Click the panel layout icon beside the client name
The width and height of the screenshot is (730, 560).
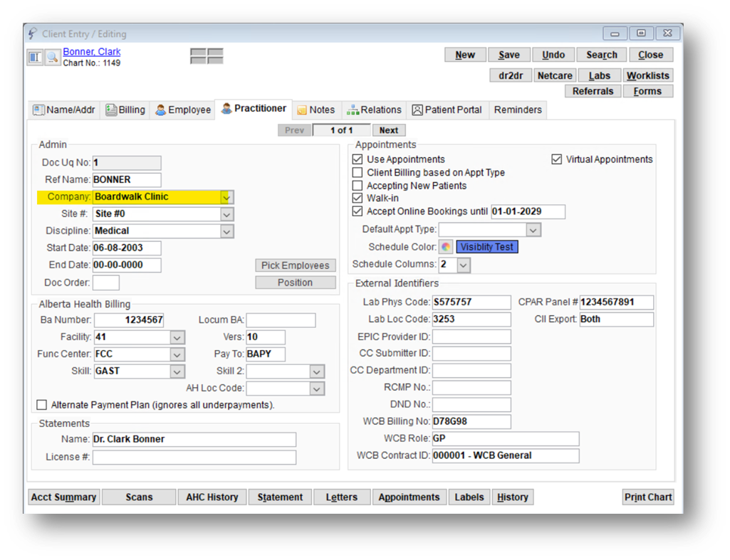[35, 57]
